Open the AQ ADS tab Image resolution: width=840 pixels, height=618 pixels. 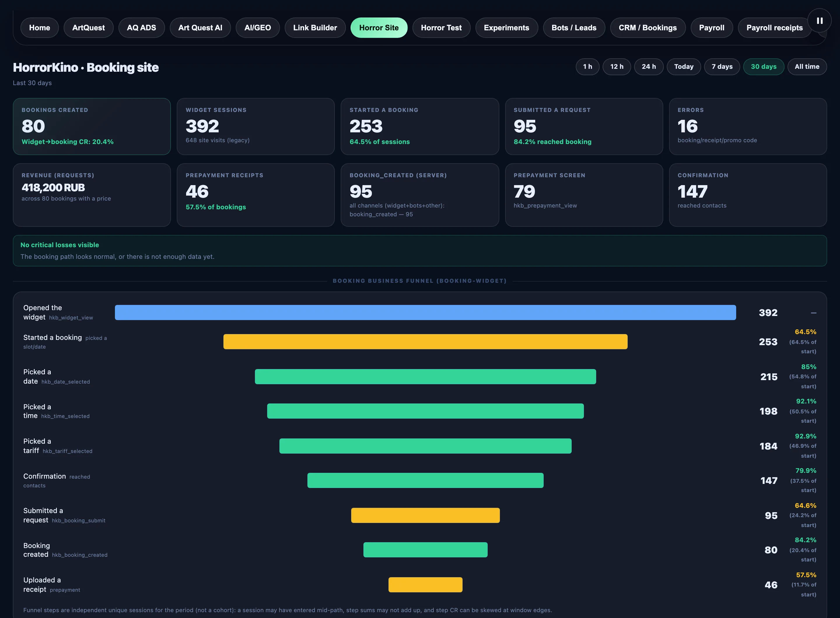click(x=141, y=28)
